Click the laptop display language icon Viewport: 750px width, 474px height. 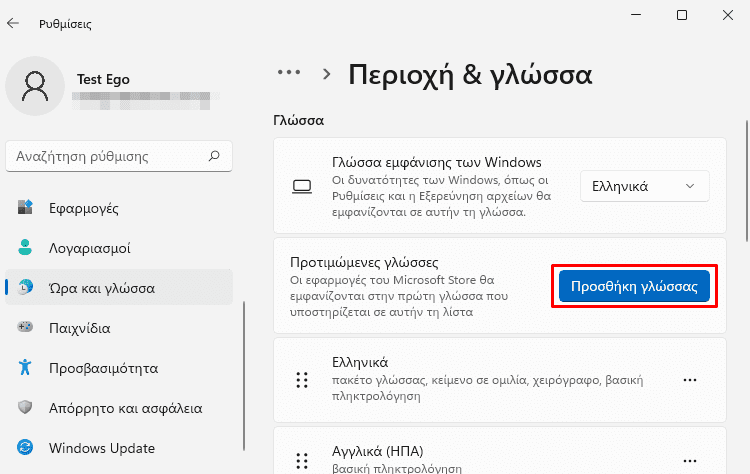(x=302, y=187)
